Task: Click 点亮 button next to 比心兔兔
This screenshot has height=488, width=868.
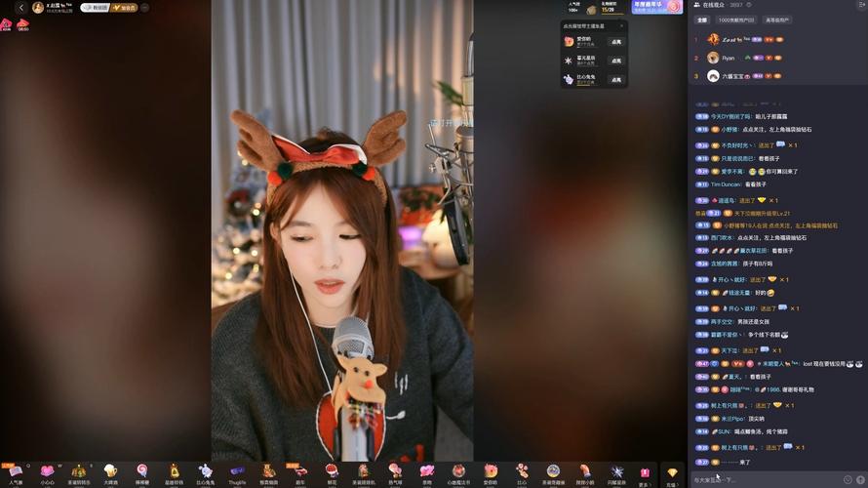Action: (615, 79)
